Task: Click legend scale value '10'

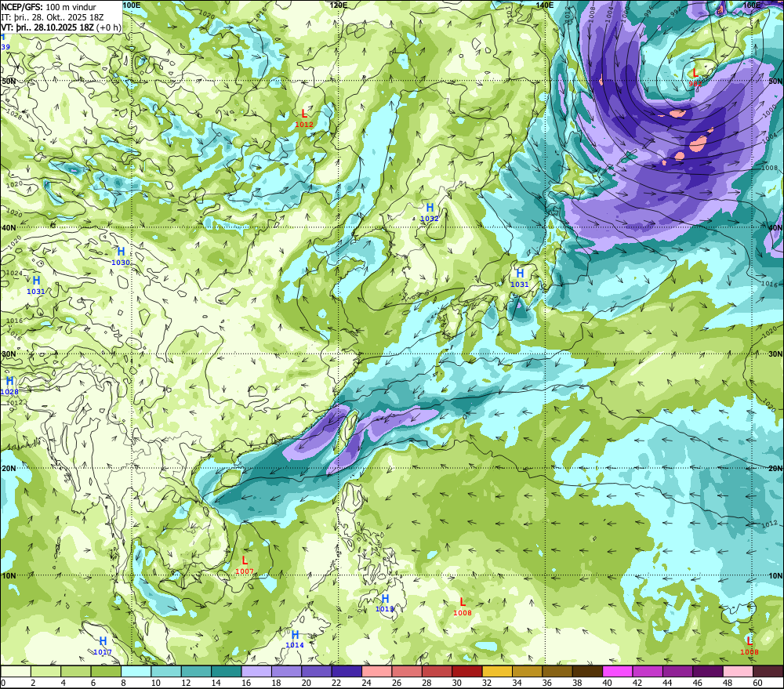Action: [156, 683]
